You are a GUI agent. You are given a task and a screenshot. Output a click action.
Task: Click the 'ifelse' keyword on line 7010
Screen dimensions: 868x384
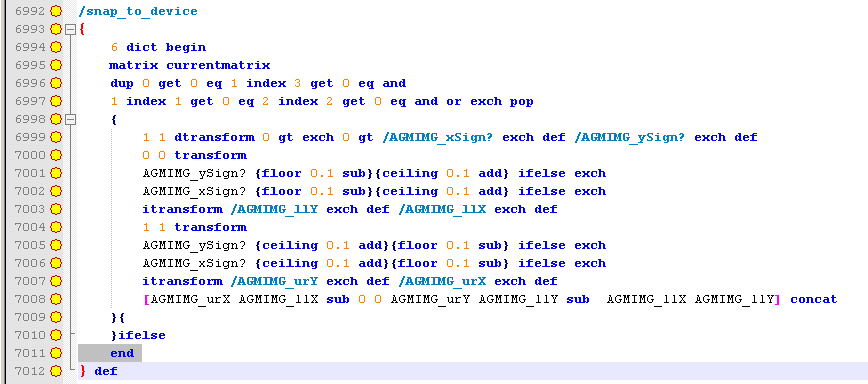pyautogui.click(x=142, y=335)
